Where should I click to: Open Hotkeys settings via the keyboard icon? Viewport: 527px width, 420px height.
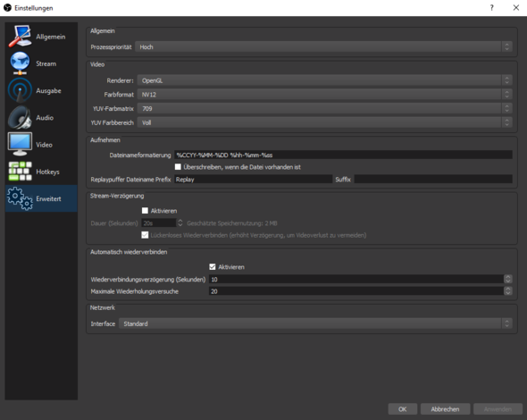coord(20,172)
